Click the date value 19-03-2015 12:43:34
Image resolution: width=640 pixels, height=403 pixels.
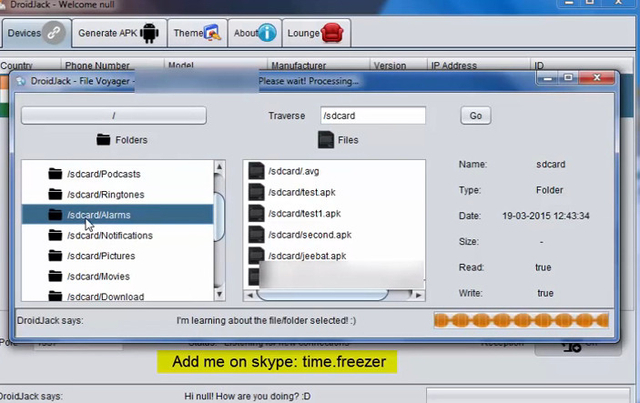tap(546, 216)
